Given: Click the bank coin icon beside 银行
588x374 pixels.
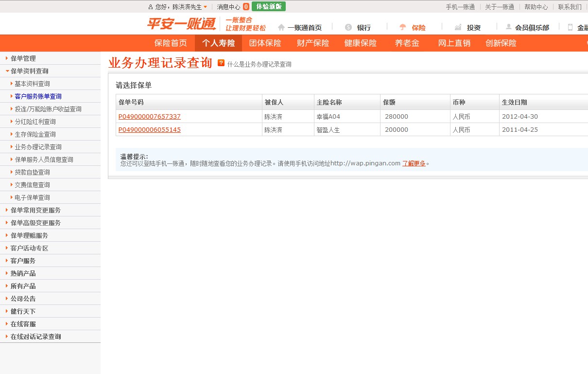Looking at the screenshot, I should (348, 28).
